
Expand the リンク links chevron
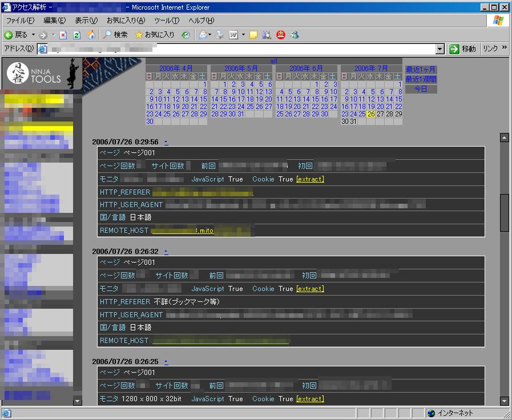tap(505, 47)
